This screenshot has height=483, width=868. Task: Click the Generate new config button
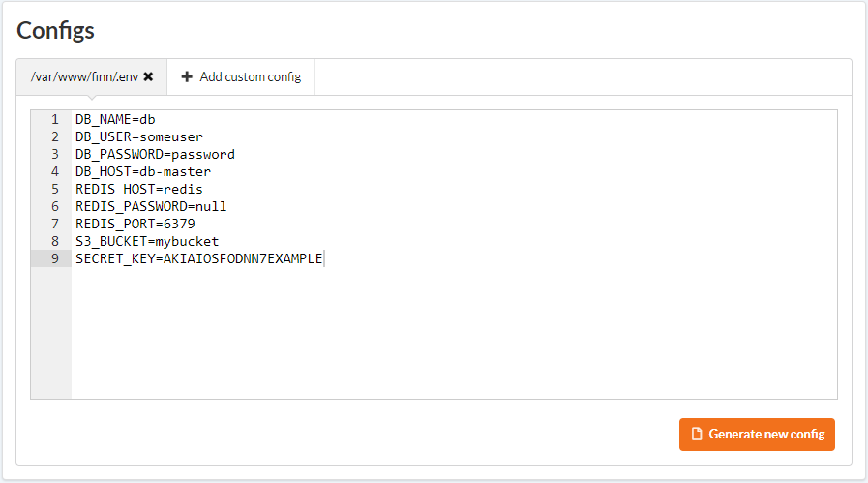(x=757, y=435)
